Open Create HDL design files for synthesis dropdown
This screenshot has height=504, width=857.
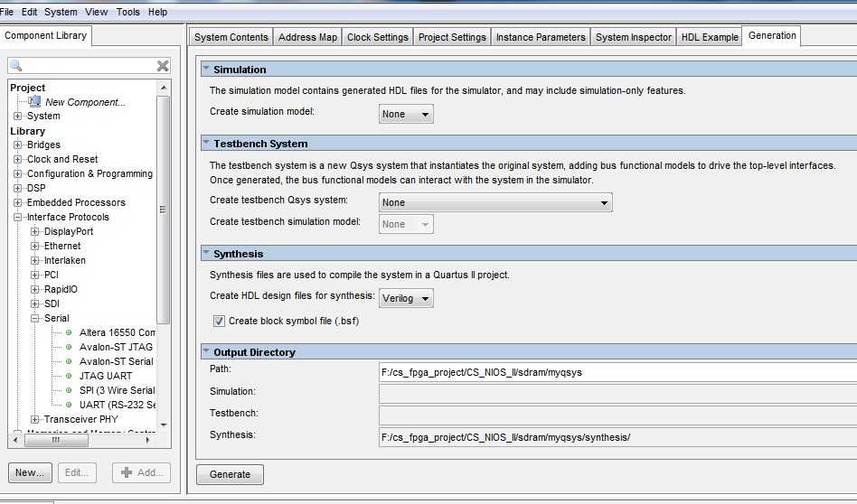(x=406, y=298)
